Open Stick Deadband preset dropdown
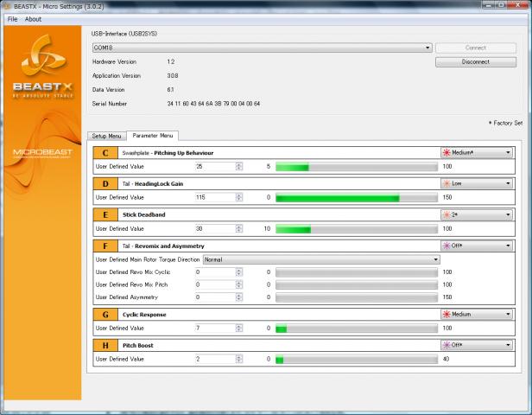The image size is (532, 415). 477,214
